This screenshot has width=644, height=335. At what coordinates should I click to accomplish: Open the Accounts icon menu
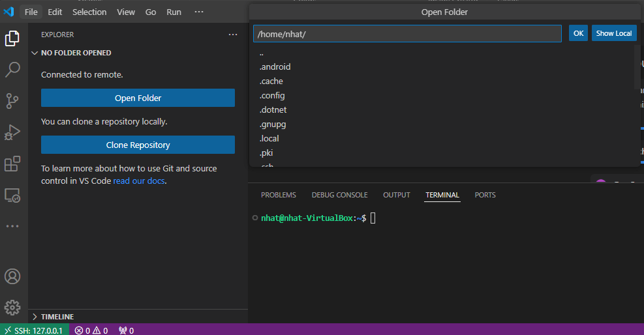12,276
